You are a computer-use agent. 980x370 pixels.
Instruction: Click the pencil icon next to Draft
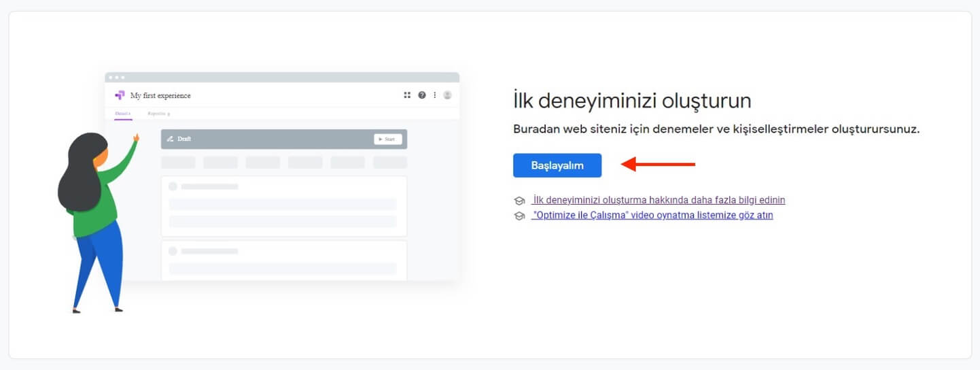170,139
